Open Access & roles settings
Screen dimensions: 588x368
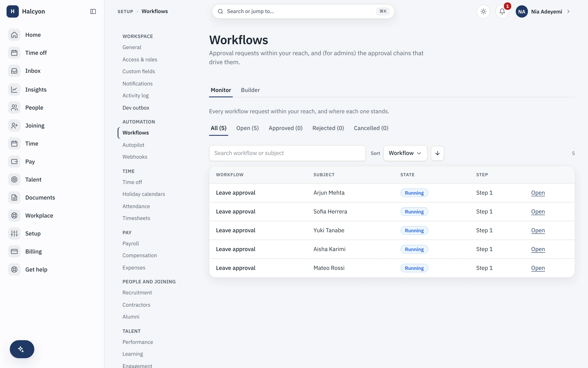tap(140, 60)
